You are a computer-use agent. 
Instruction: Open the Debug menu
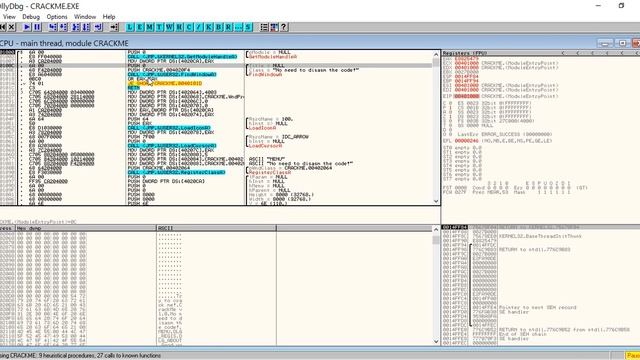[31, 17]
